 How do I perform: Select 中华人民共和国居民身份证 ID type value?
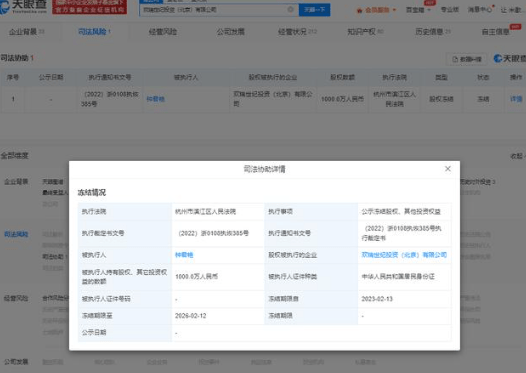[x=398, y=277]
